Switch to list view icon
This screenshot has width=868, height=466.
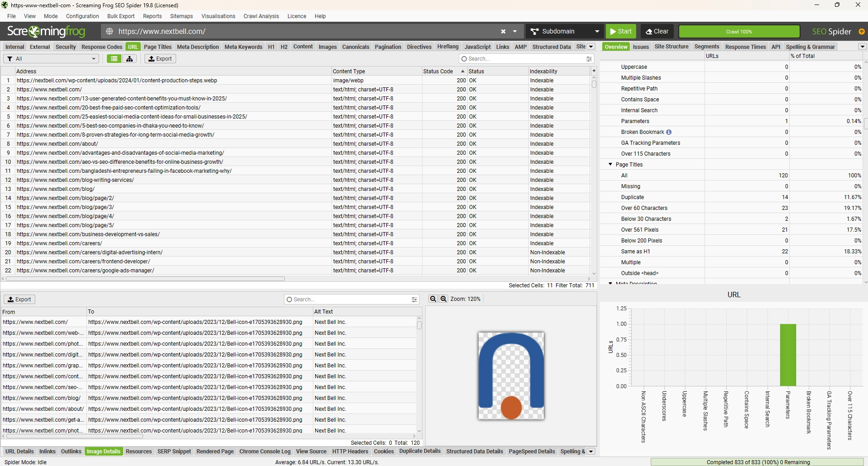[x=114, y=59]
